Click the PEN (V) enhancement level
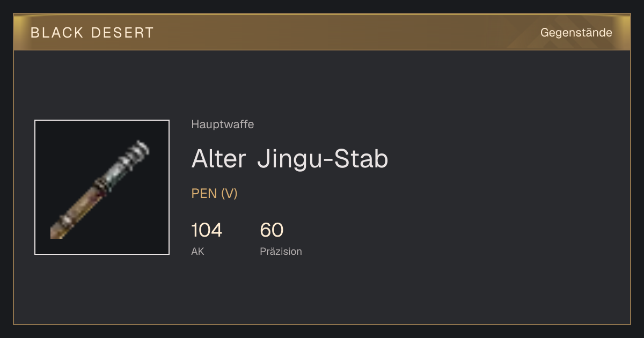This screenshot has width=644, height=338. [x=214, y=194]
